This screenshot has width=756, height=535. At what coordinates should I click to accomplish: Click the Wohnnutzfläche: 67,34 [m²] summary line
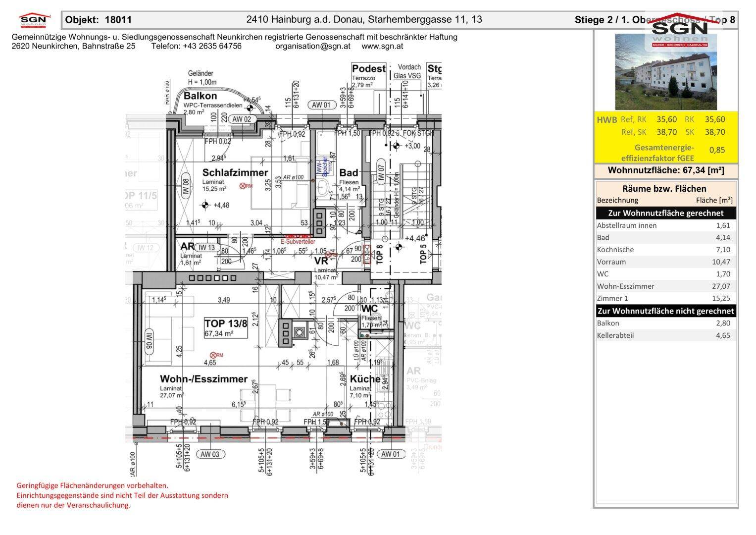tap(666, 170)
